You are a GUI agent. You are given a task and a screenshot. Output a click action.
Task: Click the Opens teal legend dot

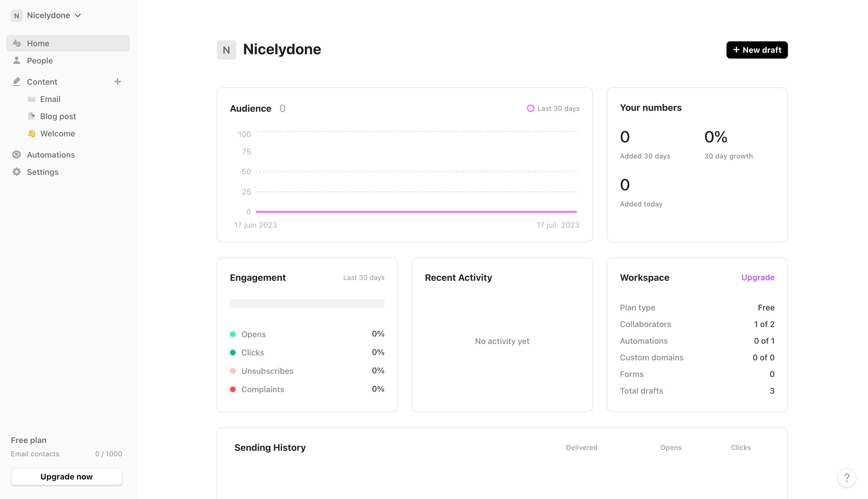tap(233, 334)
